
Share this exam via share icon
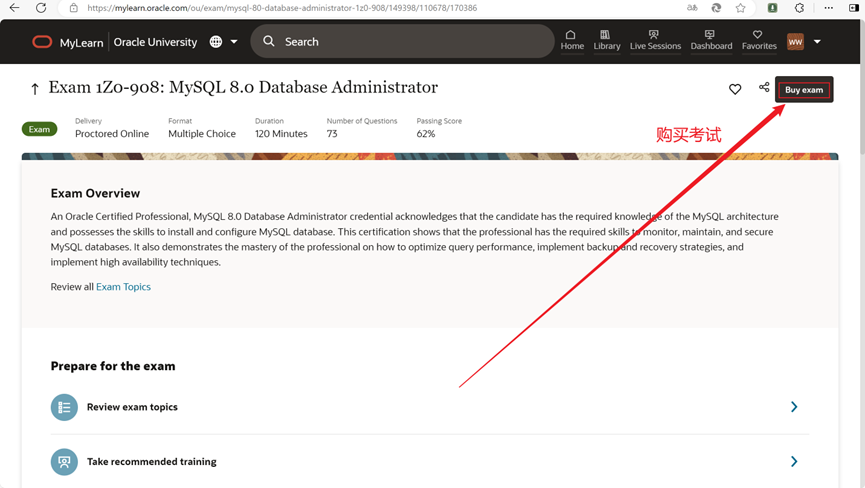tap(764, 87)
